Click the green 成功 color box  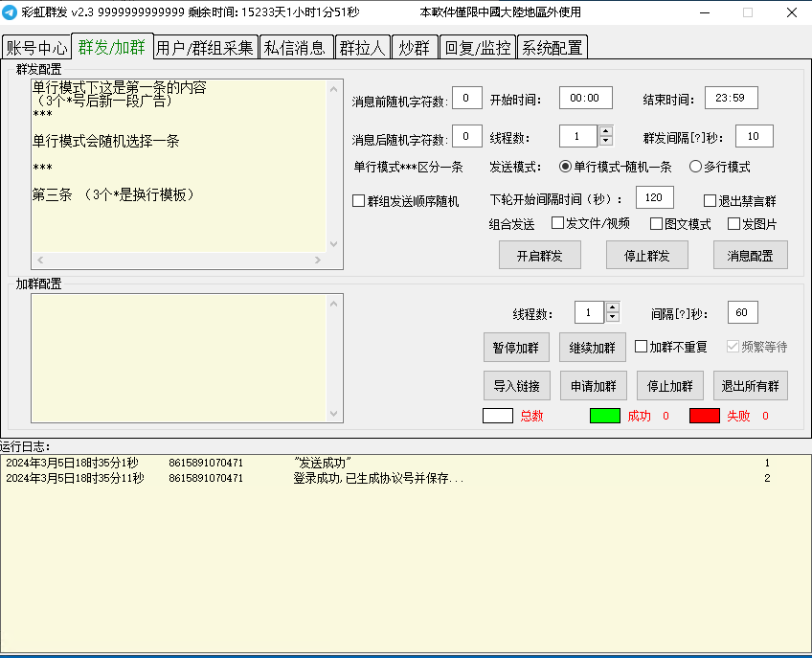[x=604, y=416]
